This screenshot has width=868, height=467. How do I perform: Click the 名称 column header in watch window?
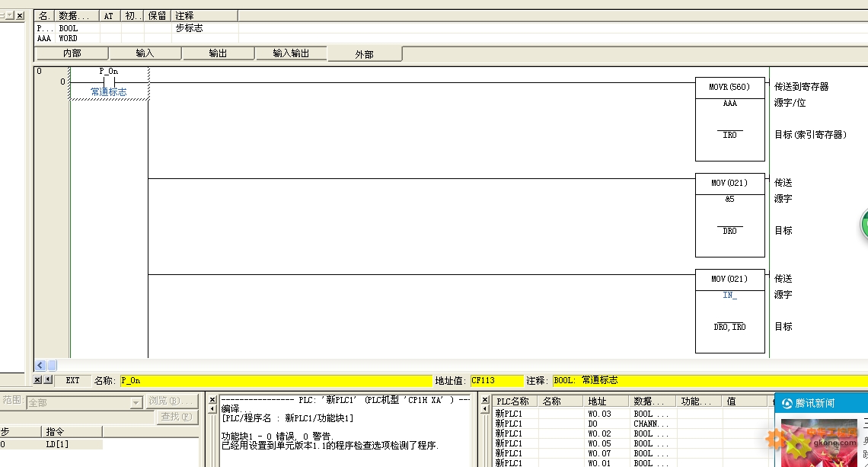[x=560, y=401]
